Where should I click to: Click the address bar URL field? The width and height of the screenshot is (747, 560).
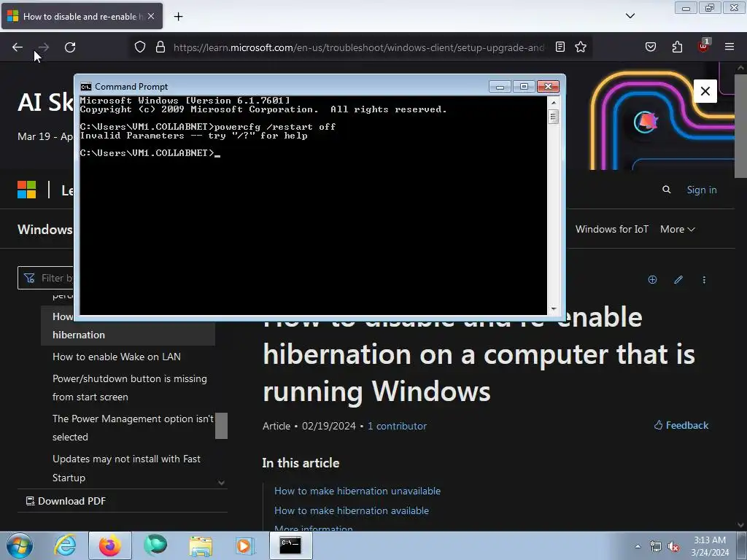point(359,47)
